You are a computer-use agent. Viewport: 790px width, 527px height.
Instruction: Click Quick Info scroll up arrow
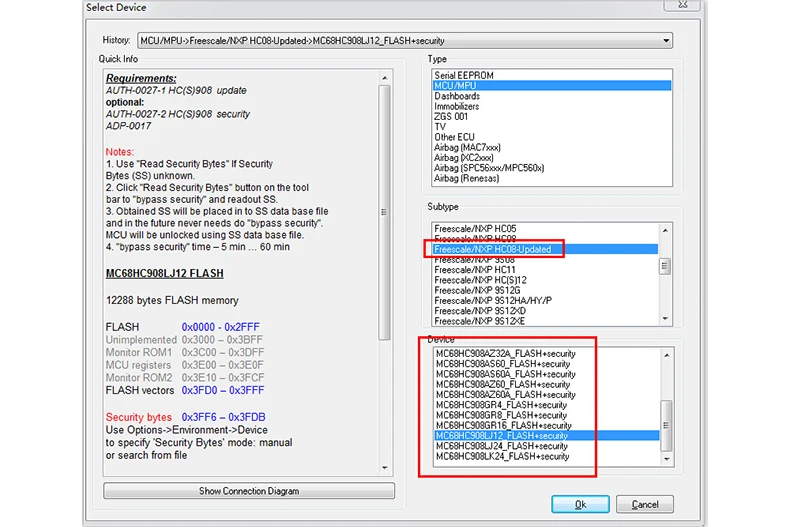385,78
